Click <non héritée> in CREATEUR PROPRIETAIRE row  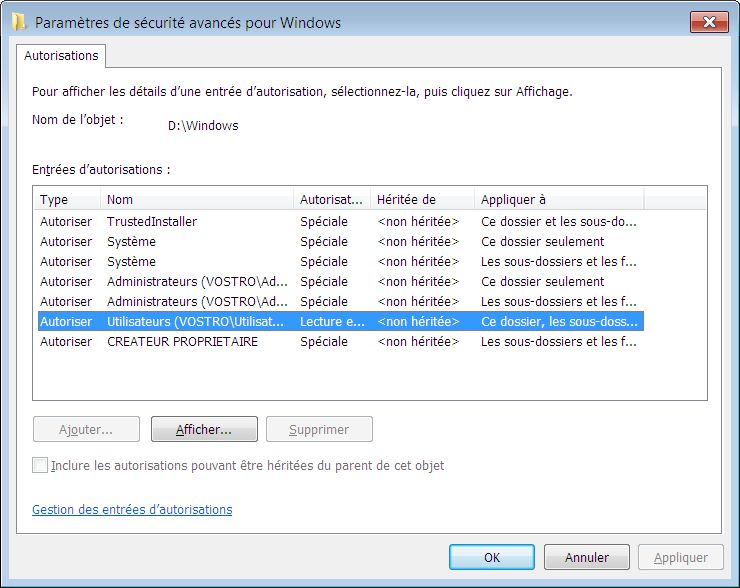tap(418, 342)
